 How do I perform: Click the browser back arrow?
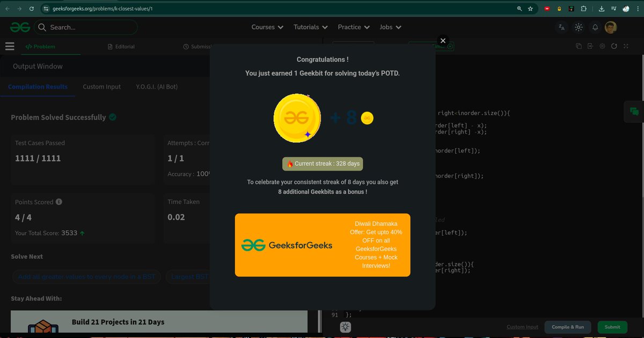tap(8, 9)
